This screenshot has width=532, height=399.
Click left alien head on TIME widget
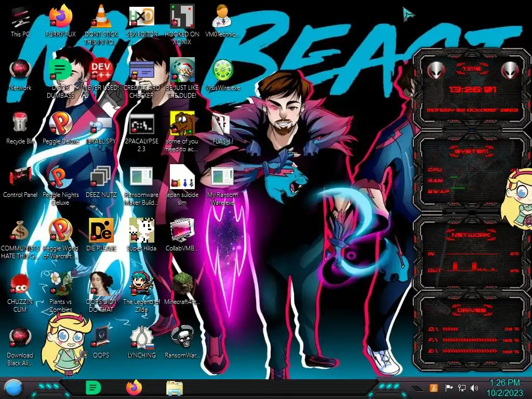[x=436, y=71]
